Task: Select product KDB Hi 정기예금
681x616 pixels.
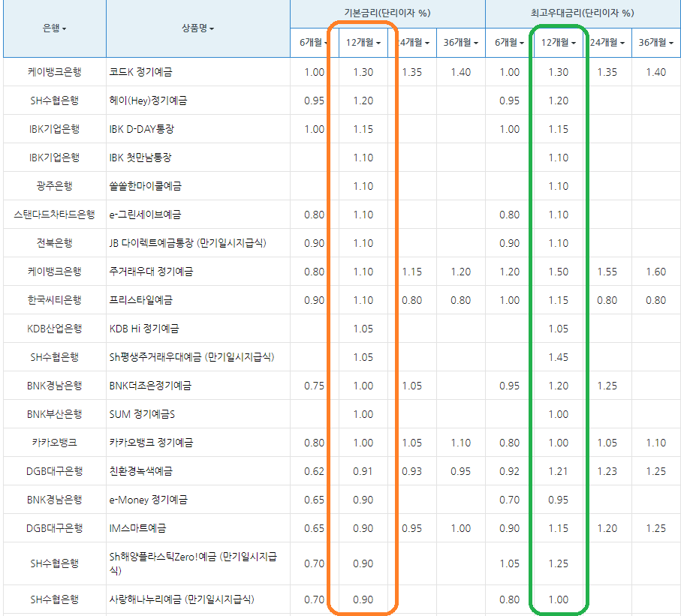Action: point(143,329)
